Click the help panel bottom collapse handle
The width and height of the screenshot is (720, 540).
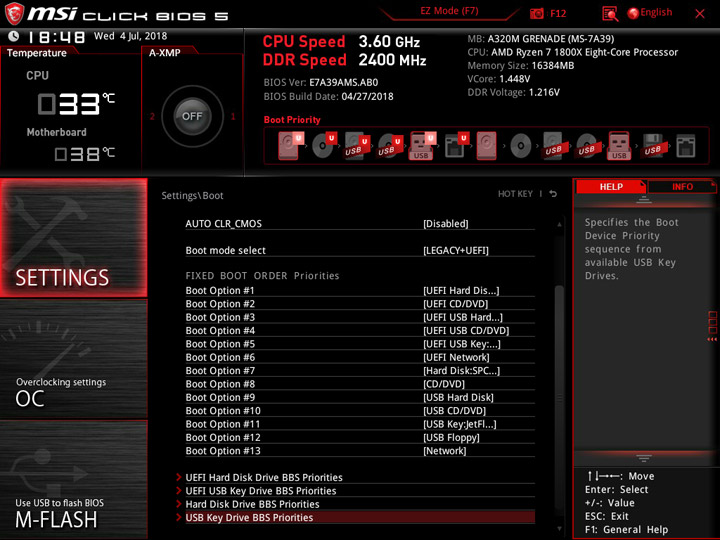[x=644, y=458]
